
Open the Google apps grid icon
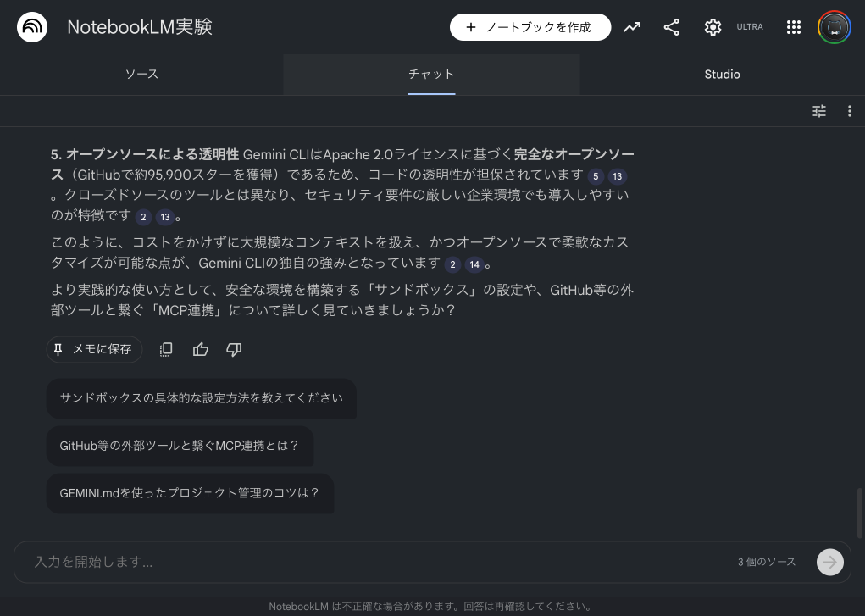click(793, 26)
